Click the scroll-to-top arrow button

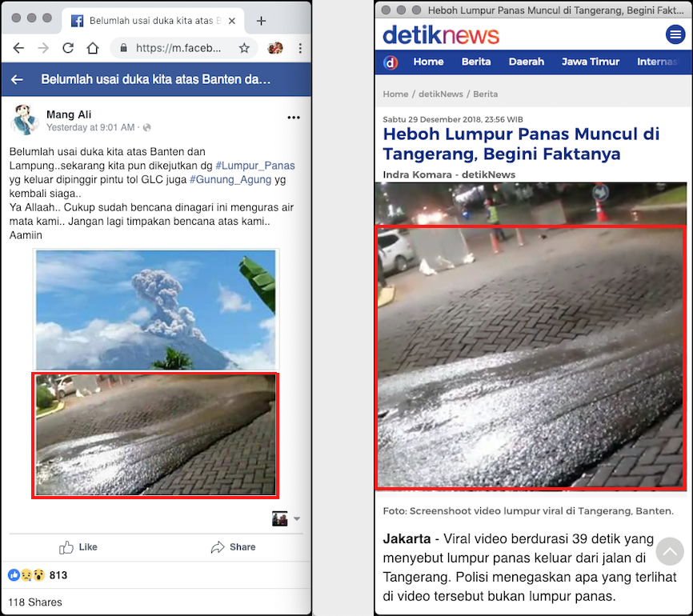(670, 552)
